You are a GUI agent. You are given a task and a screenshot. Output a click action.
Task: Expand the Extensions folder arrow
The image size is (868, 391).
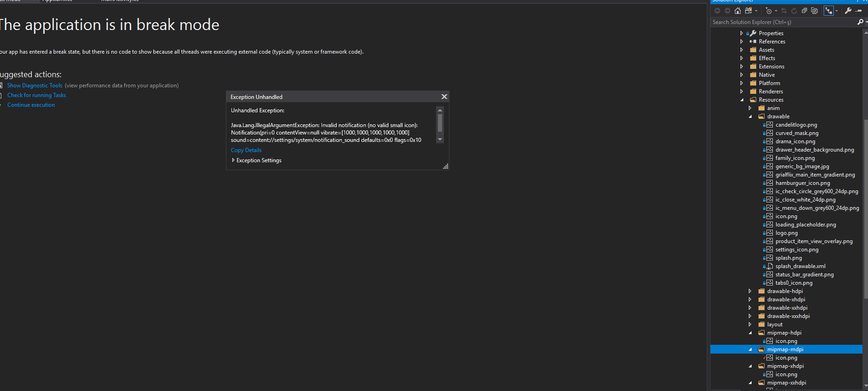[x=742, y=67]
